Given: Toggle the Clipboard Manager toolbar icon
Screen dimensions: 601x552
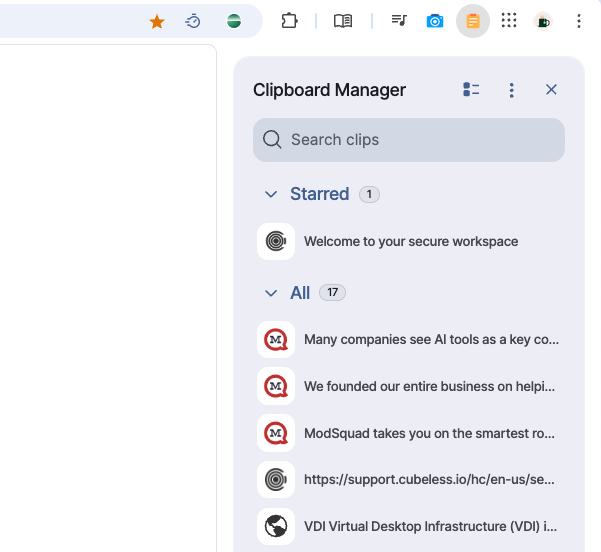Looking at the screenshot, I should [473, 21].
